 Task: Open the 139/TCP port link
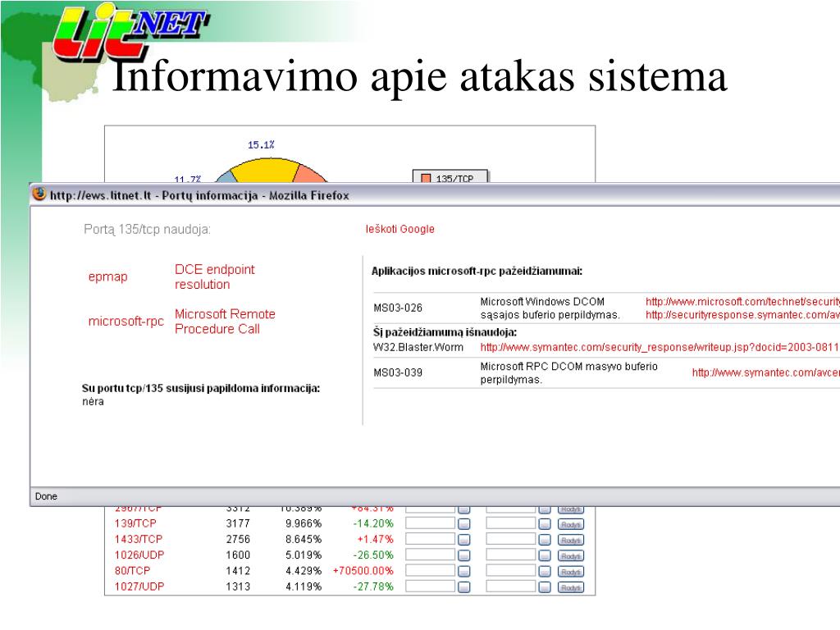135,523
